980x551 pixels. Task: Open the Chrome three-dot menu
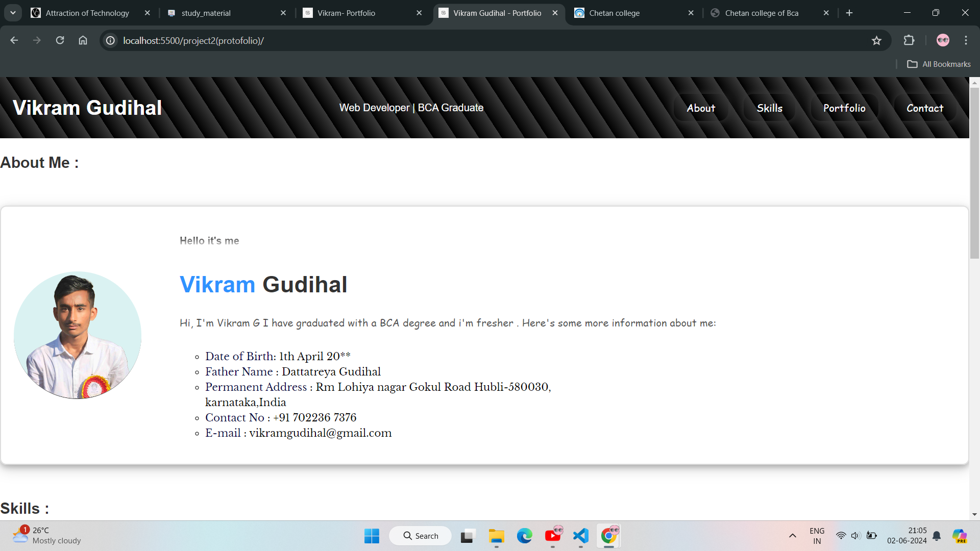click(x=966, y=40)
